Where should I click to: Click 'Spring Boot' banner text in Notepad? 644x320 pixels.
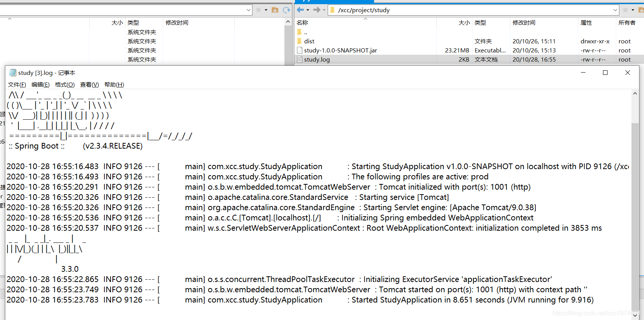(37, 146)
